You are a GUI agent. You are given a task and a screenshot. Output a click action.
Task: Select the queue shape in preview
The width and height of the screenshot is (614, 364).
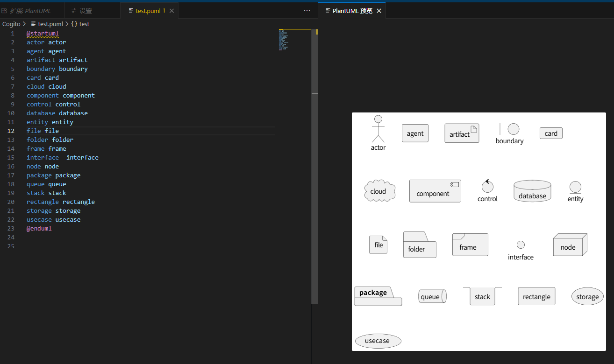432,296
